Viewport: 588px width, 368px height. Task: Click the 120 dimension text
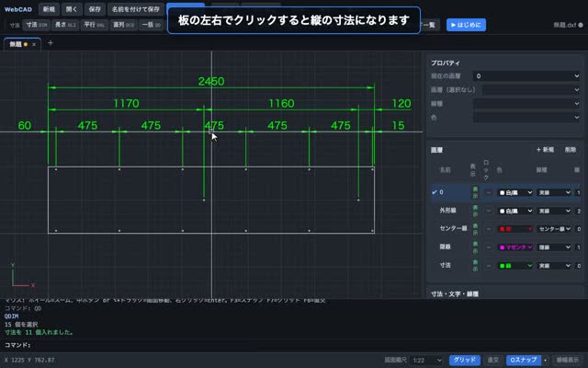401,103
